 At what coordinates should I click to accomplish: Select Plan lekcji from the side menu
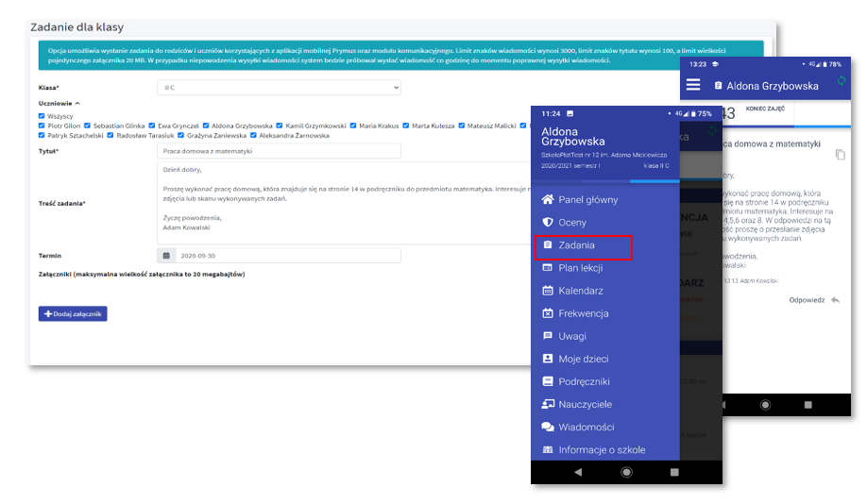(580, 268)
